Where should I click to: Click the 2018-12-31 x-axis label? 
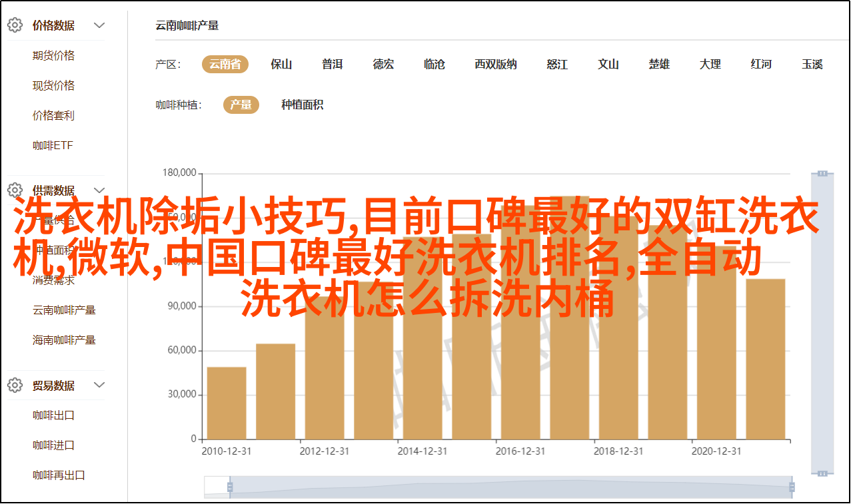coord(619,451)
